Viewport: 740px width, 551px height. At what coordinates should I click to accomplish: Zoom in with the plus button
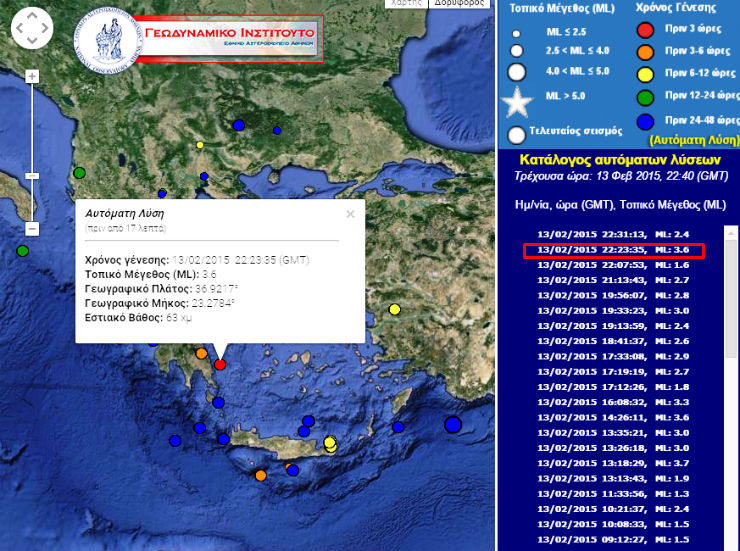point(32,76)
